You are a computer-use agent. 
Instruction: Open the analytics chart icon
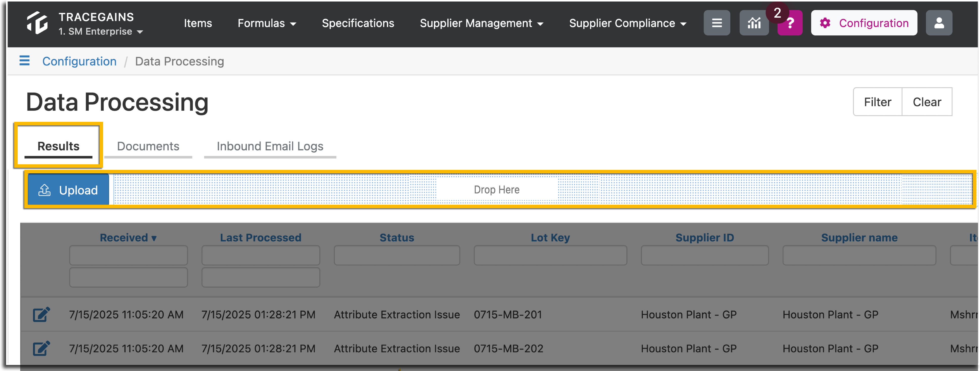click(x=754, y=23)
